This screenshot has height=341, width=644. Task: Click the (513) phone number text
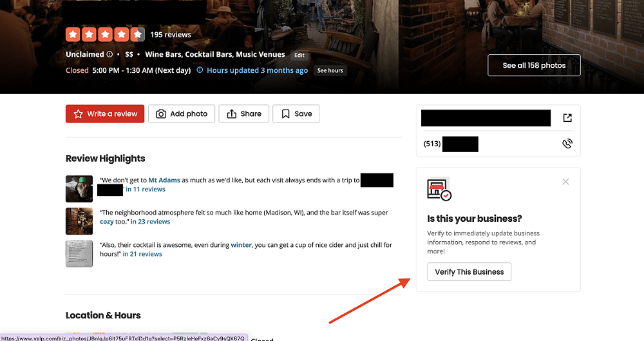point(432,144)
